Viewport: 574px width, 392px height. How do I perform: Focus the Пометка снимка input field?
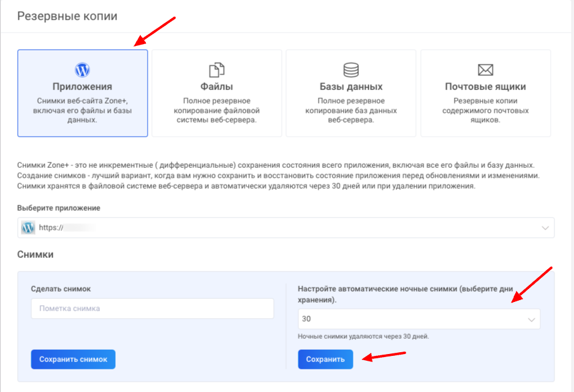point(152,309)
